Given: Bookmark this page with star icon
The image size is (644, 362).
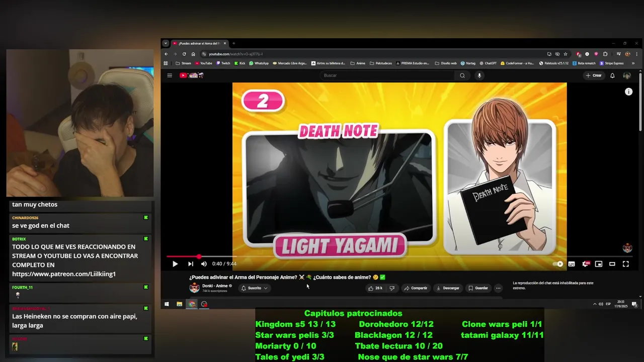Looking at the screenshot, I should (566, 54).
